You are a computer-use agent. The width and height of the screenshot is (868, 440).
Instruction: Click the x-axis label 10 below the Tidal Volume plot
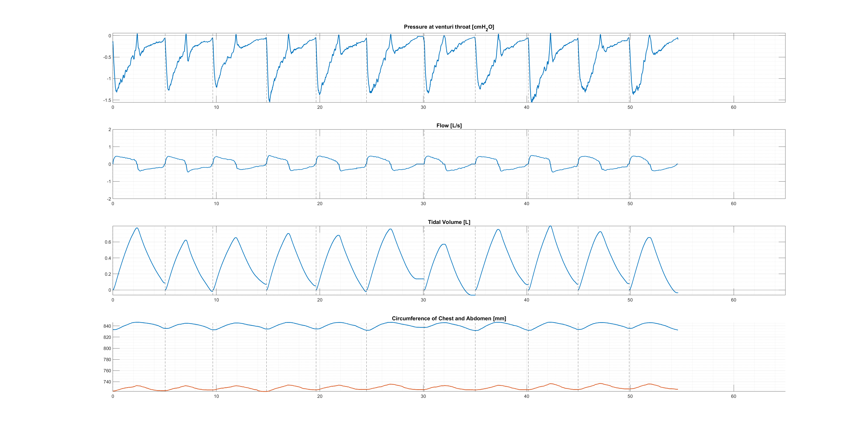pos(216,300)
